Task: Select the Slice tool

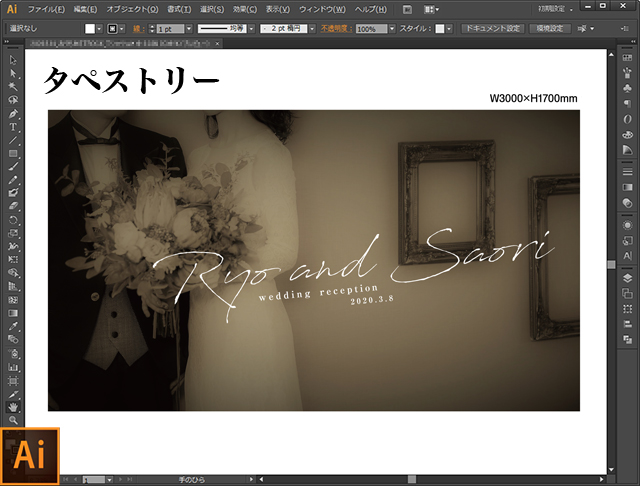Action: click(x=13, y=394)
